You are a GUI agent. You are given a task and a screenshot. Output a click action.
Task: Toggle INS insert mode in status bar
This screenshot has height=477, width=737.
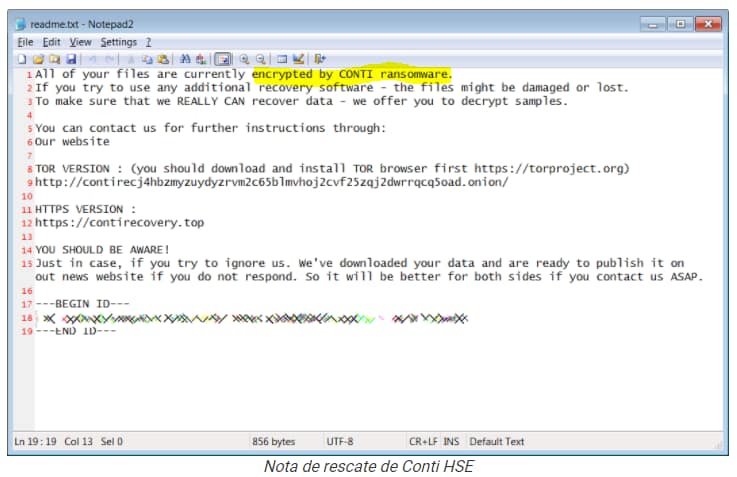point(451,441)
